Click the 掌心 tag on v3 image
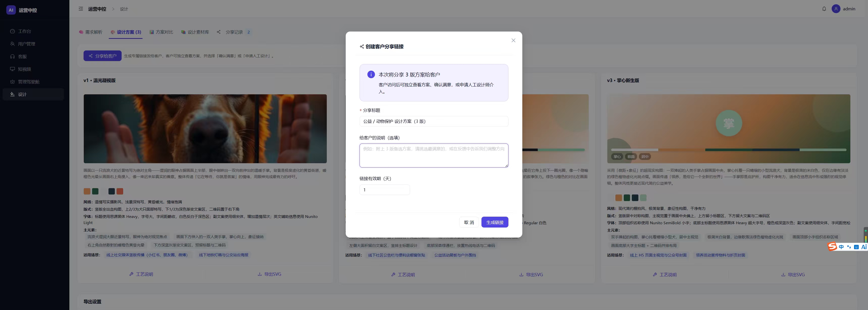 (617, 157)
